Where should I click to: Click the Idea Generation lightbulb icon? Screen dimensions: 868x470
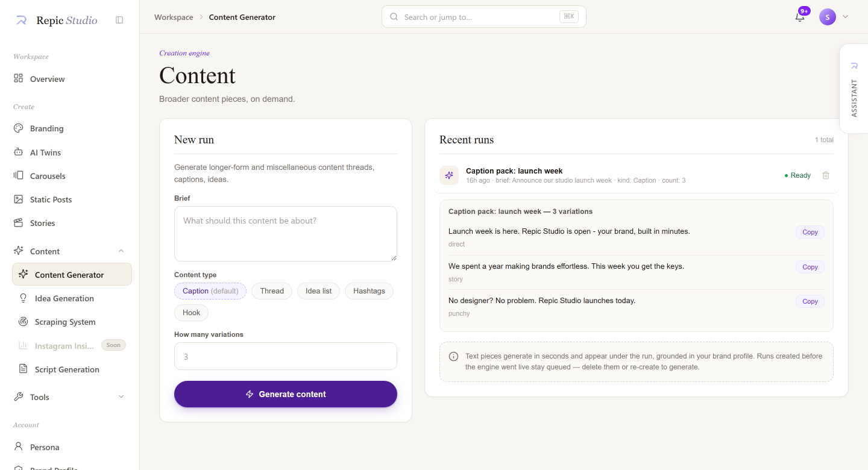[x=24, y=298]
